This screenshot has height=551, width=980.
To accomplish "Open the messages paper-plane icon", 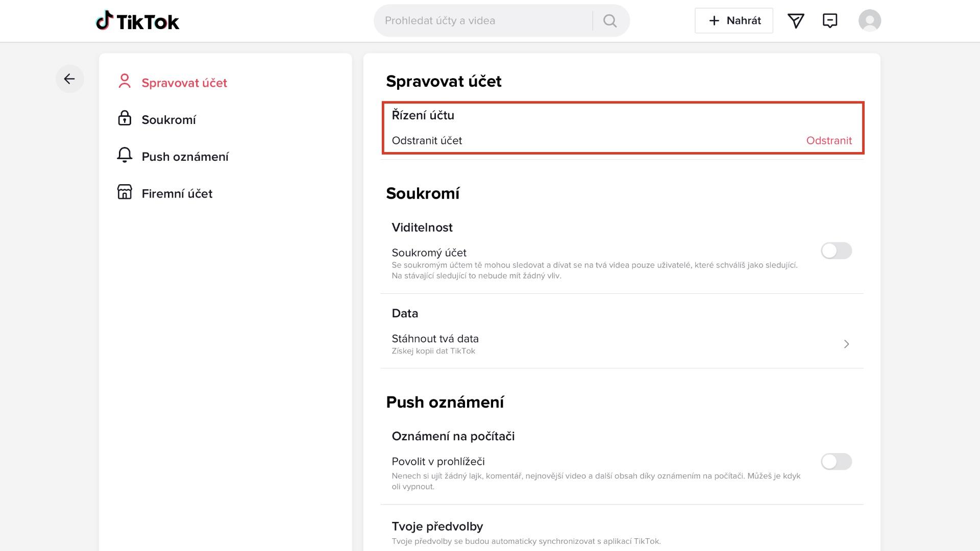I will (x=796, y=21).
